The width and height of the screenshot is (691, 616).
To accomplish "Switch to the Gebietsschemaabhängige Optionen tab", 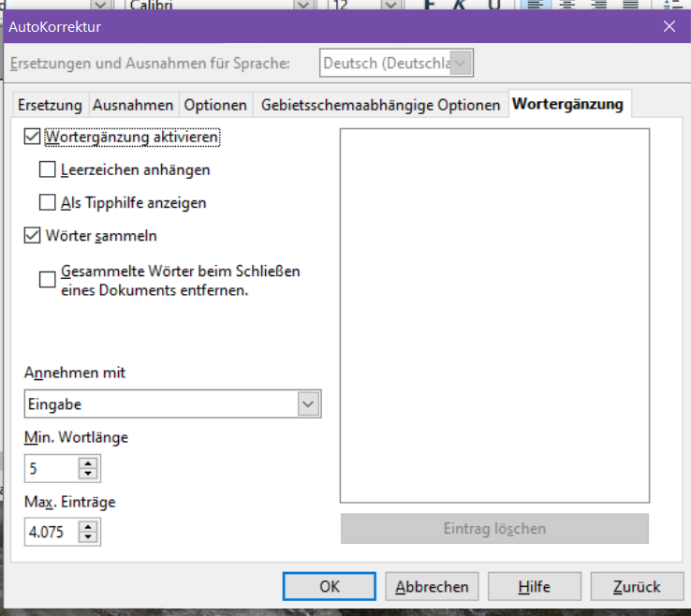I will tap(380, 105).
